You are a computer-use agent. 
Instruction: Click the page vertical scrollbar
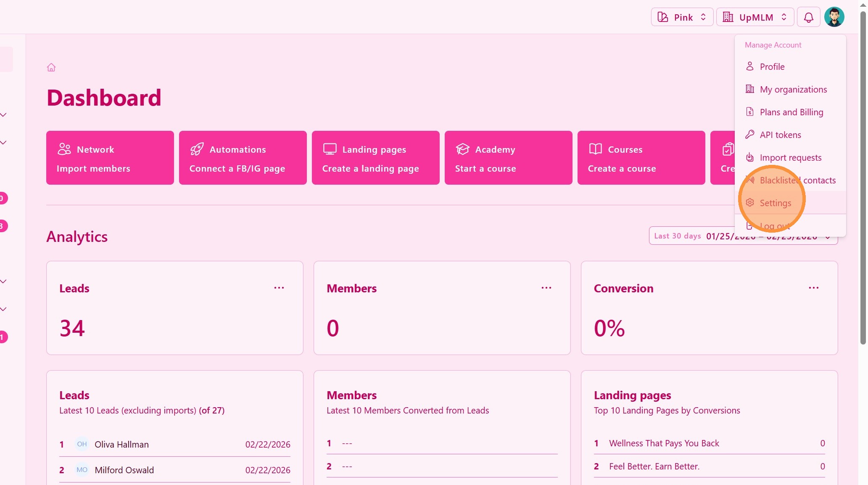(863, 177)
